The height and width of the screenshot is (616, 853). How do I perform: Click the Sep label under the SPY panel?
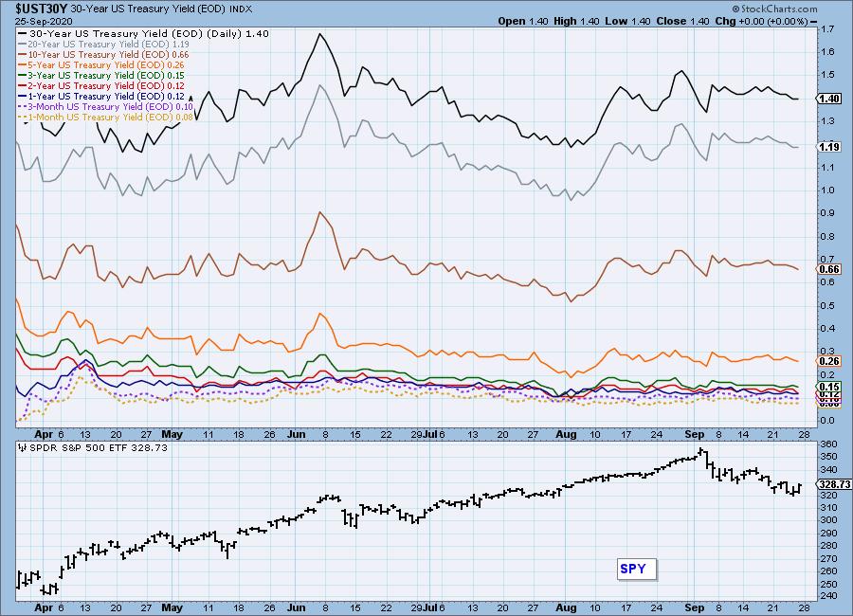694,607
